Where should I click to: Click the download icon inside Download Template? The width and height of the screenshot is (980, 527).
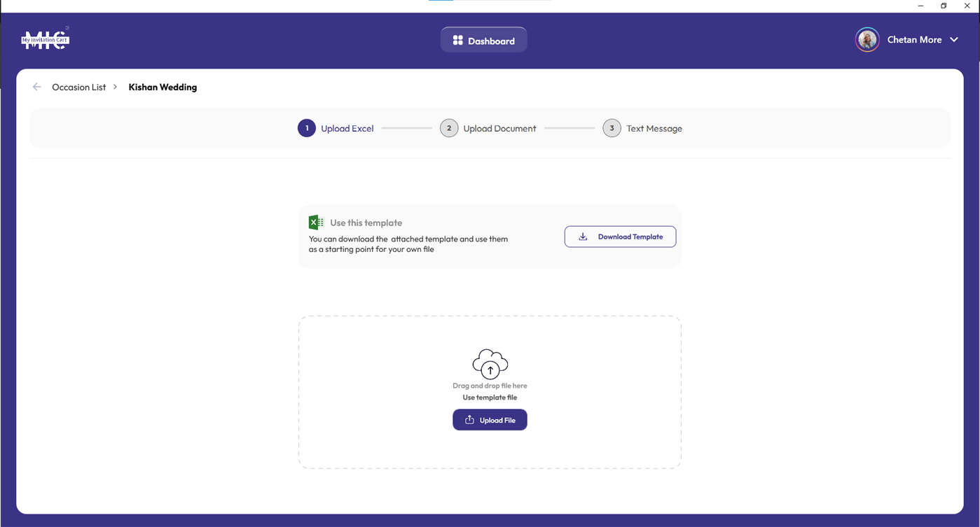(x=583, y=237)
